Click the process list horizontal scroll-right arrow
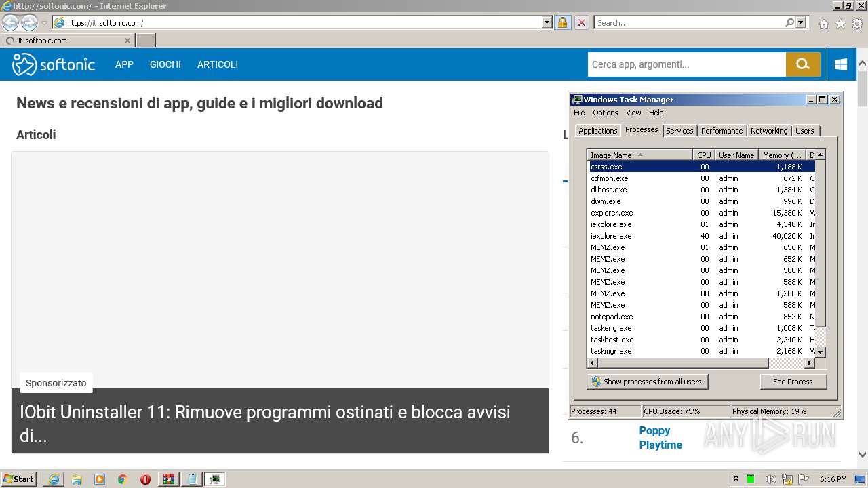868x488 pixels. [810, 363]
